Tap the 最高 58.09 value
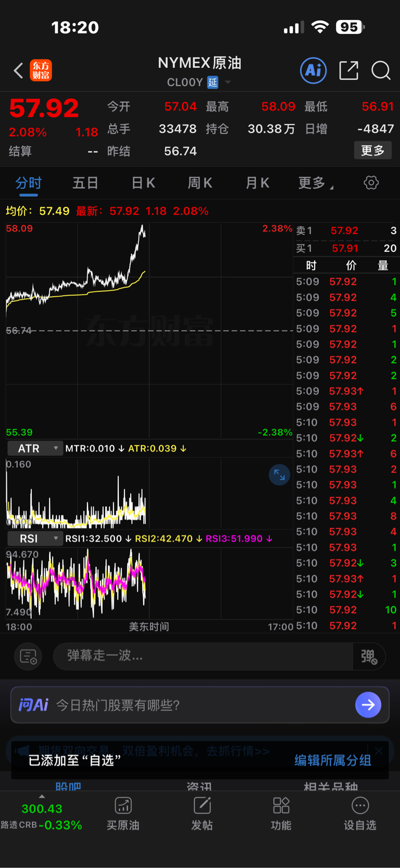Image resolution: width=400 pixels, height=868 pixels. (278, 107)
